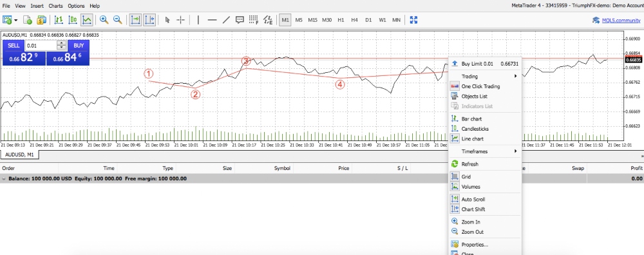
Task: Open the new chart dropdown arrow
Action: (x=16, y=20)
